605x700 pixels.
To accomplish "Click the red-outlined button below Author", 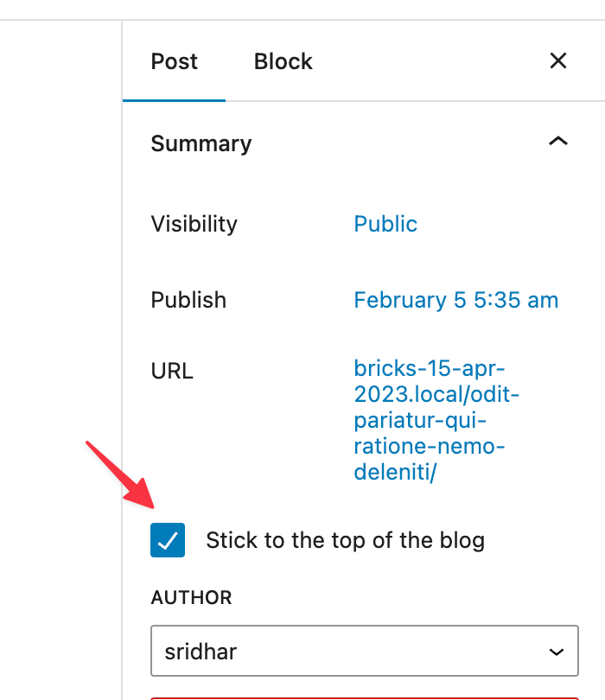I will pyautogui.click(x=364, y=697).
